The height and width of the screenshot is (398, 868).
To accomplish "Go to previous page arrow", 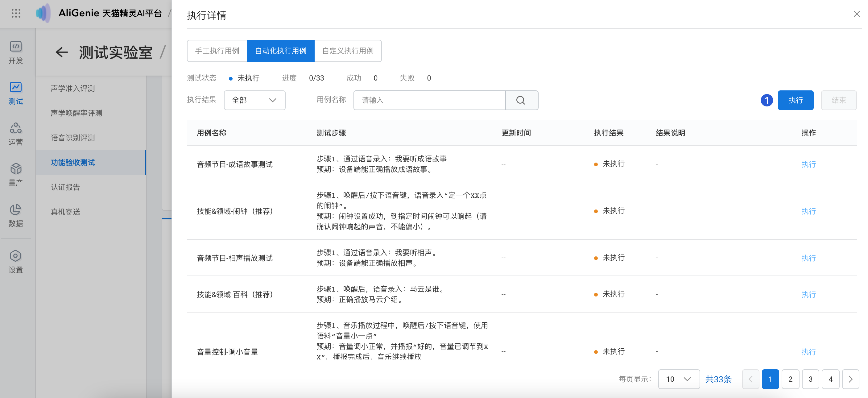I will (x=750, y=379).
